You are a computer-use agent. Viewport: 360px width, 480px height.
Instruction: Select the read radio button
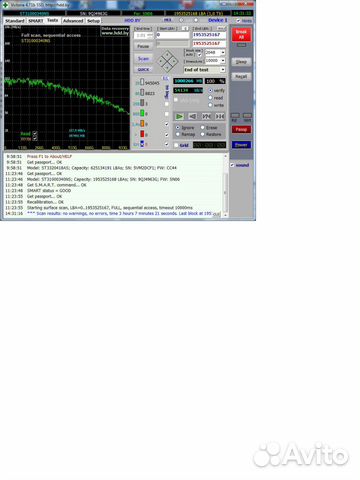click(x=210, y=98)
